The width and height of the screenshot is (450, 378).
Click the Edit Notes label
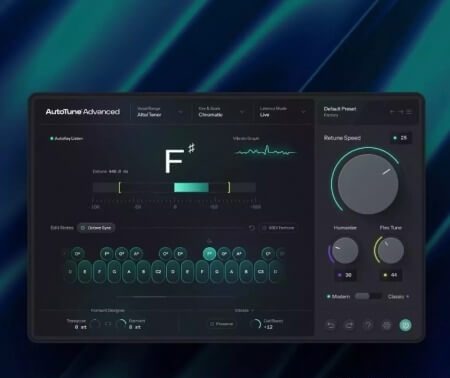(62, 228)
